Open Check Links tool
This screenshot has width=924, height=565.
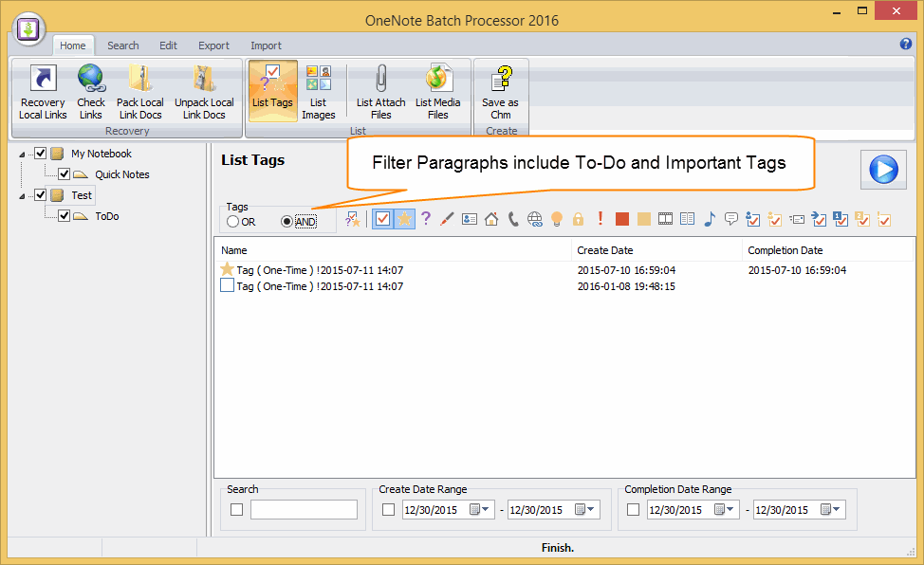pyautogui.click(x=91, y=93)
